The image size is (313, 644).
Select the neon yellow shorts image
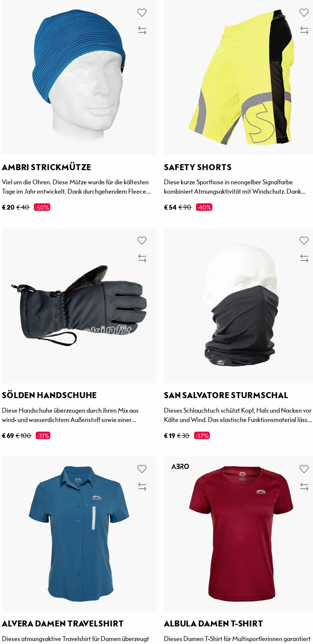238,77
